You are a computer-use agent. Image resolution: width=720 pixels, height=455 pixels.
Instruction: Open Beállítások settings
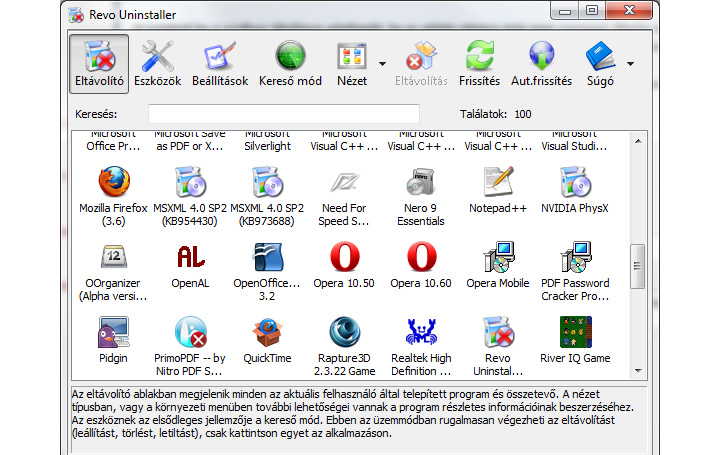coord(219,63)
